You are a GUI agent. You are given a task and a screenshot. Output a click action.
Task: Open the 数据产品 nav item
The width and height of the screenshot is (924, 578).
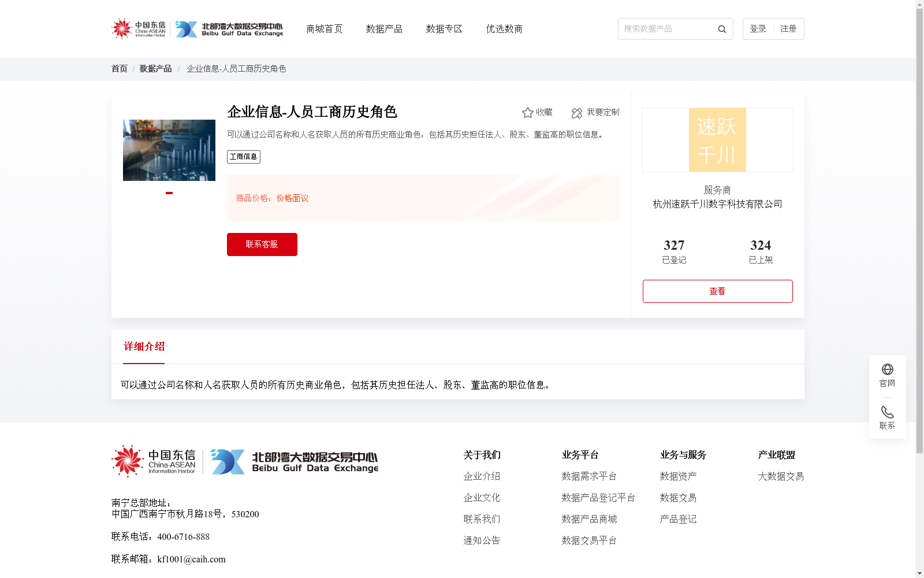384,29
